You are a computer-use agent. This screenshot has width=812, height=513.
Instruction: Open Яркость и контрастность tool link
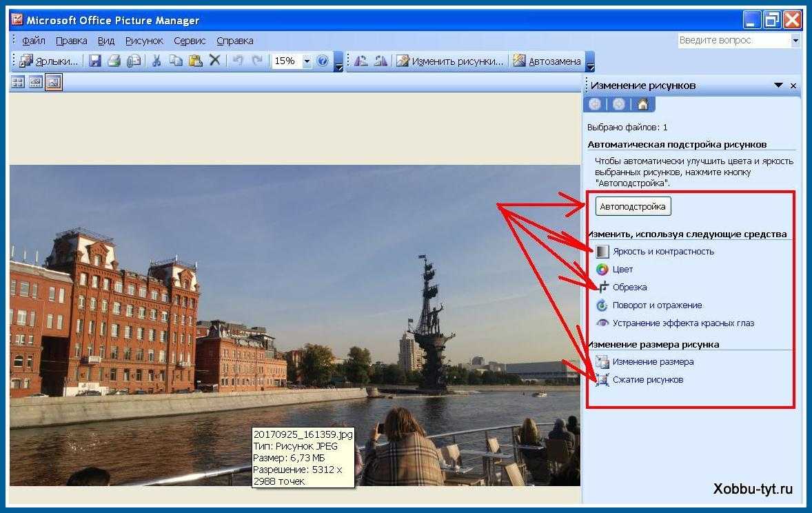[x=663, y=251]
